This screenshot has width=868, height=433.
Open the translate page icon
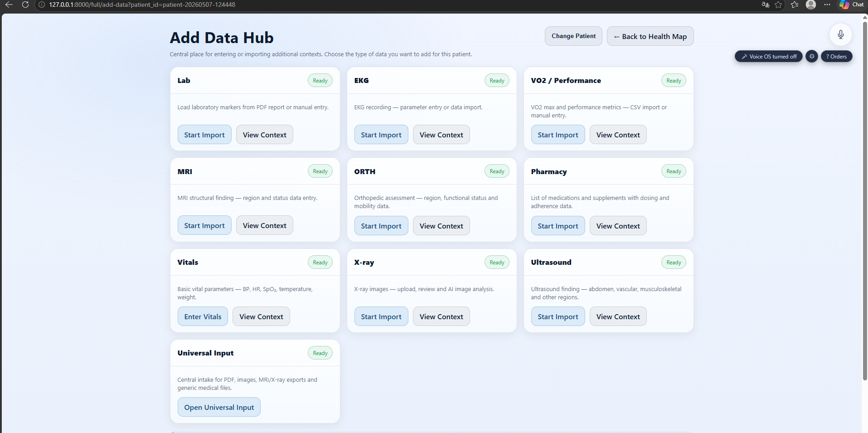(765, 5)
